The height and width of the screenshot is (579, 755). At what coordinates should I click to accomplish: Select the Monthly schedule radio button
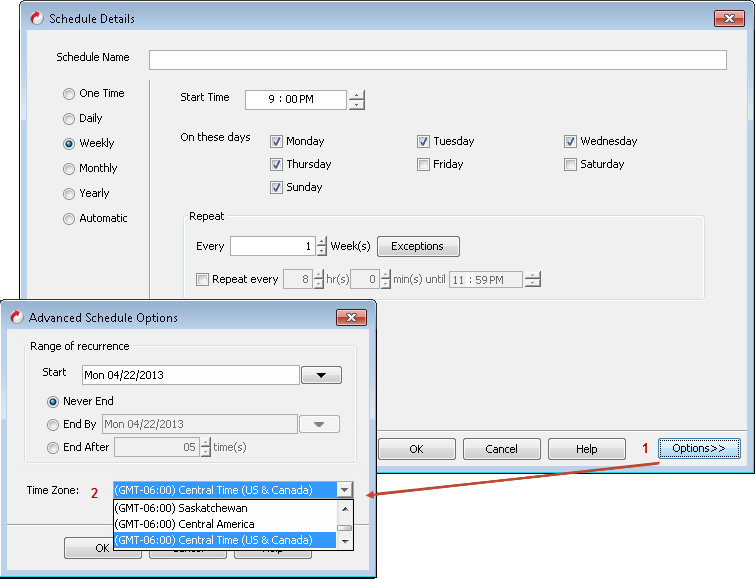point(69,168)
